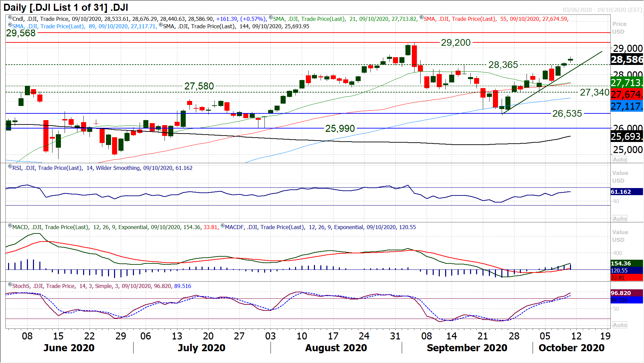Toggle Auto scaling on Stochastic panel
This screenshot has width=644, height=363.
(x=620, y=325)
